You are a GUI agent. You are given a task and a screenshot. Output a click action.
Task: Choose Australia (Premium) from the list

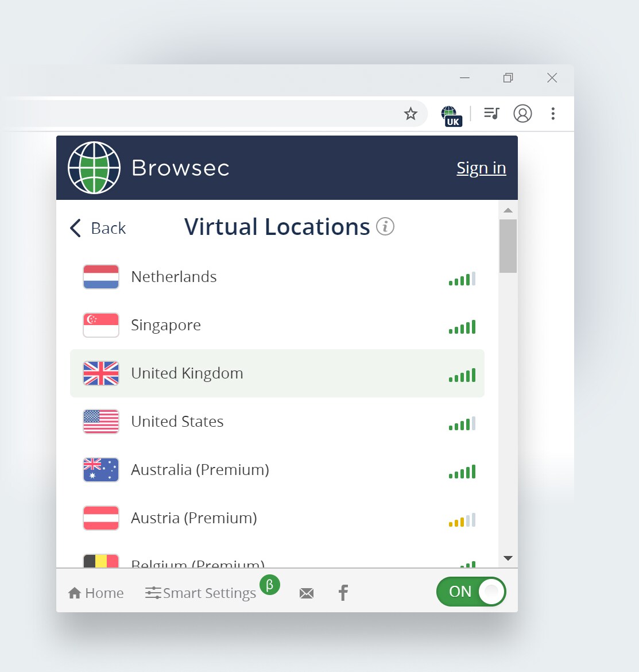(x=200, y=470)
